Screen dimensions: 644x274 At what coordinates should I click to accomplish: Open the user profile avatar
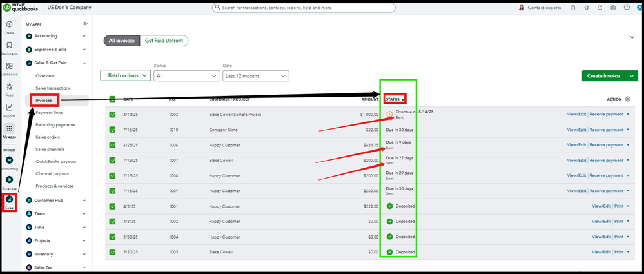(640, 7)
